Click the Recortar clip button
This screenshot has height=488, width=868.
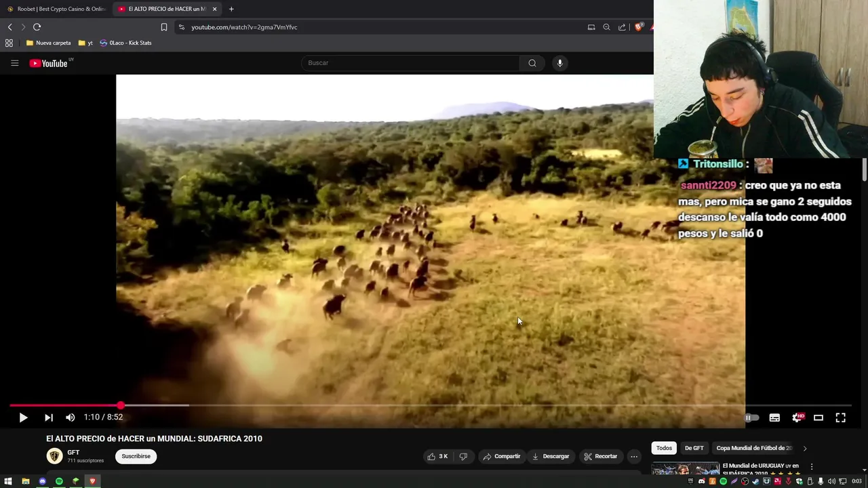pos(601,456)
